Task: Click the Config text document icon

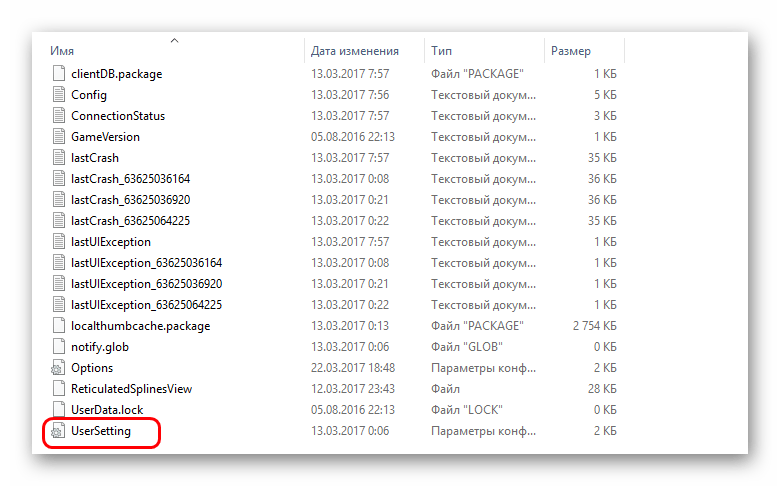Action: coord(59,94)
